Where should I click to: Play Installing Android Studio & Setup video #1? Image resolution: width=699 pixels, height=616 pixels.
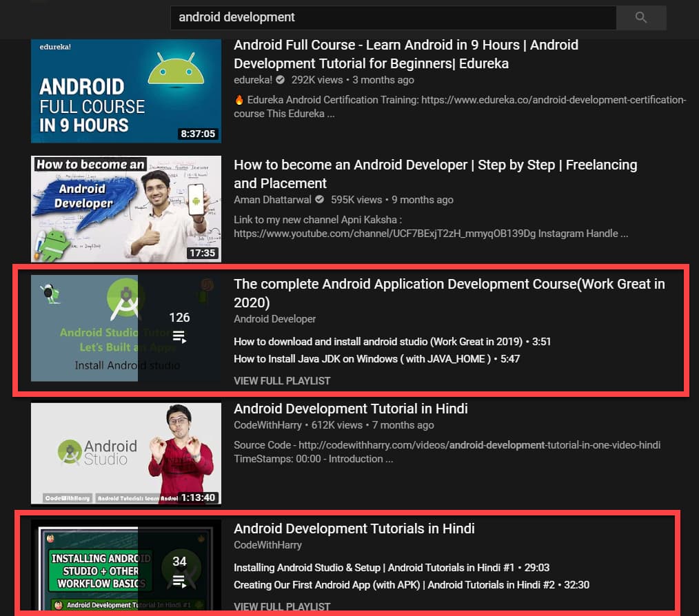[x=392, y=568]
